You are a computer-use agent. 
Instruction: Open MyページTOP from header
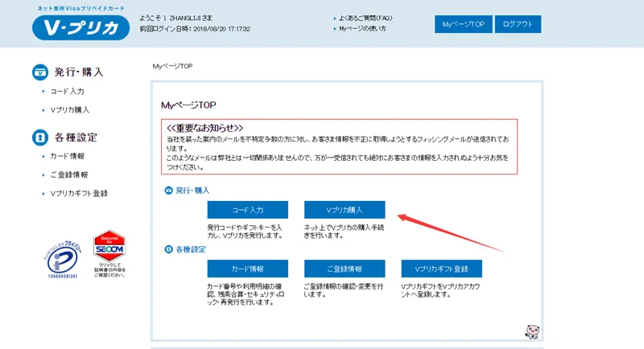tap(462, 24)
